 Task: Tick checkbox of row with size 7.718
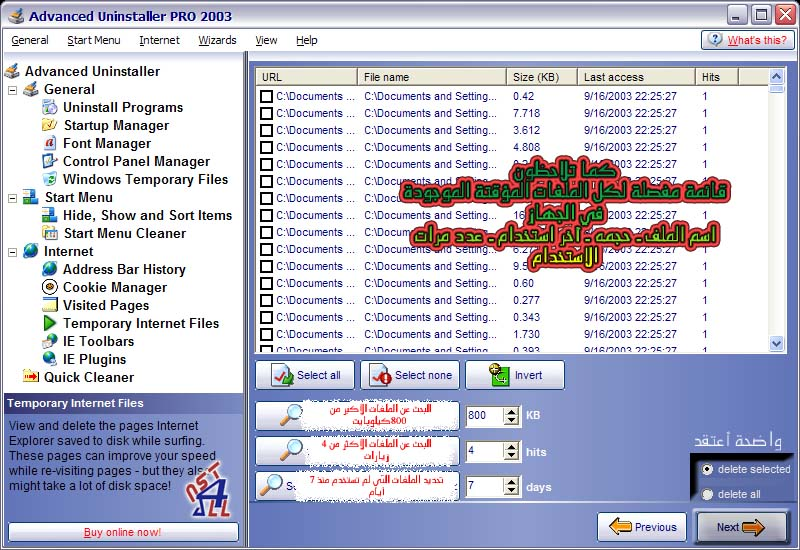pyautogui.click(x=266, y=113)
